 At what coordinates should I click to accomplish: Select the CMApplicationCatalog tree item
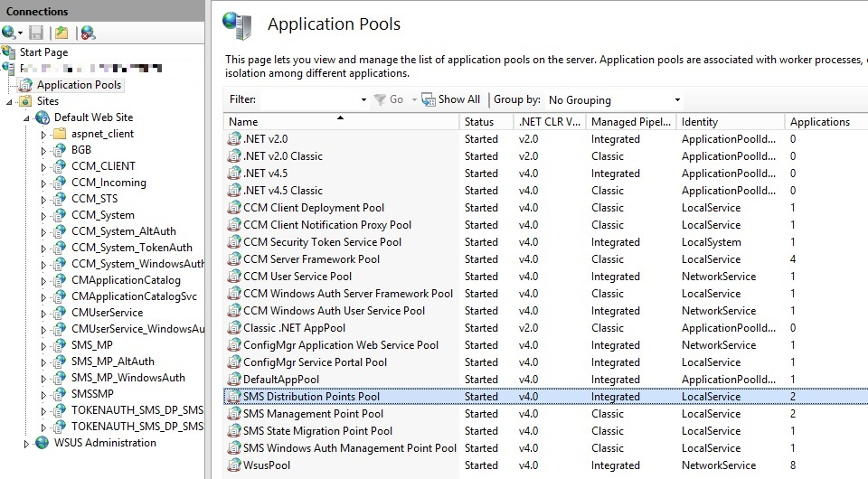tap(126, 280)
